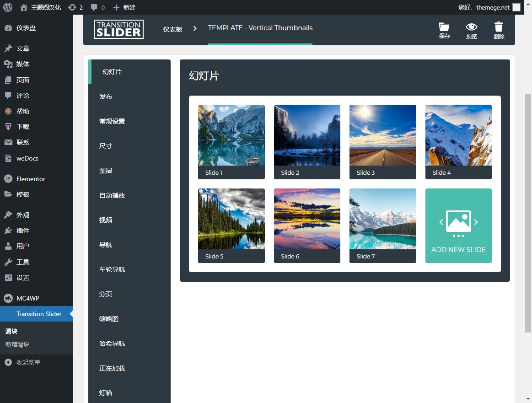Select the 幻灯片 settings tab
The image size is (532, 403).
[129, 72]
